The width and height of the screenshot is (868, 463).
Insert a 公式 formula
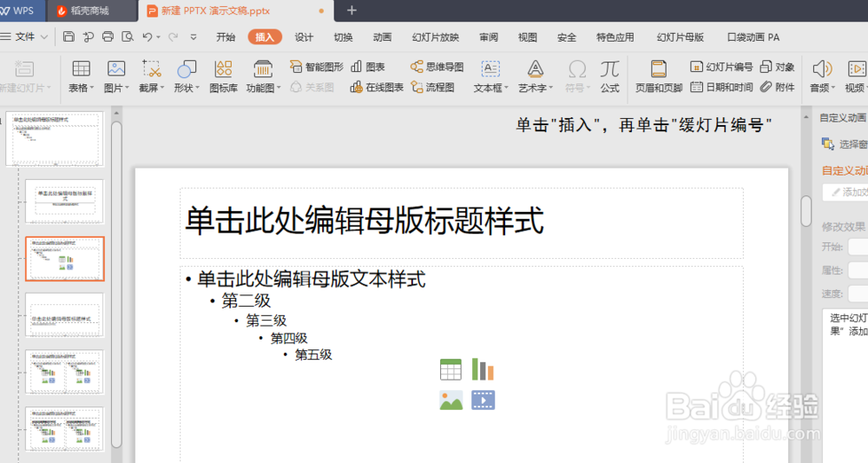[609, 76]
